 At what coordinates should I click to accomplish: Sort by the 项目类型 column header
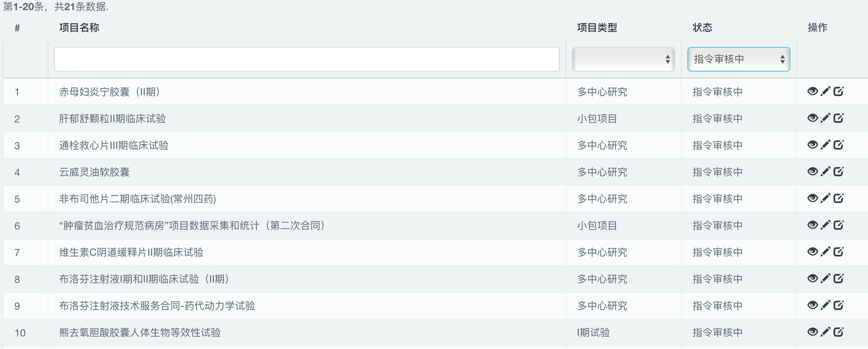[597, 27]
